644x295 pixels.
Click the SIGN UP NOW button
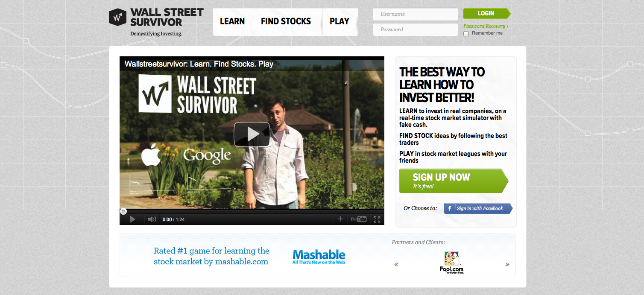[454, 181]
